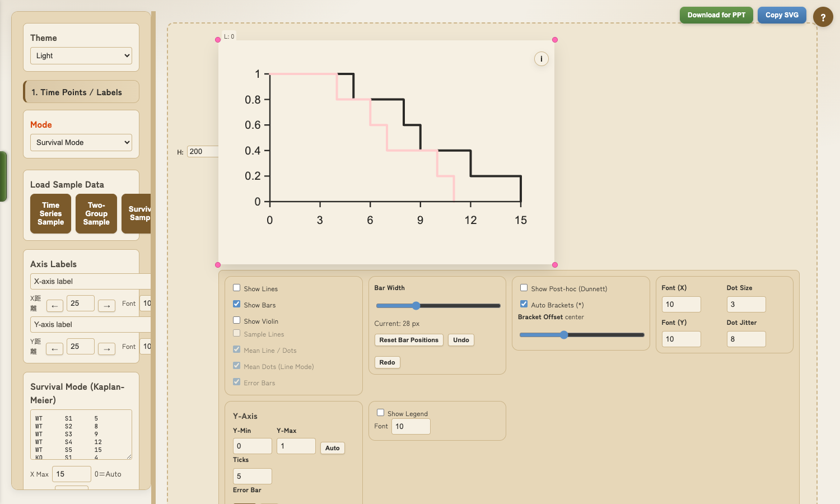The image size is (840, 504).
Task: Click the X Max input field
Action: click(x=72, y=474)
